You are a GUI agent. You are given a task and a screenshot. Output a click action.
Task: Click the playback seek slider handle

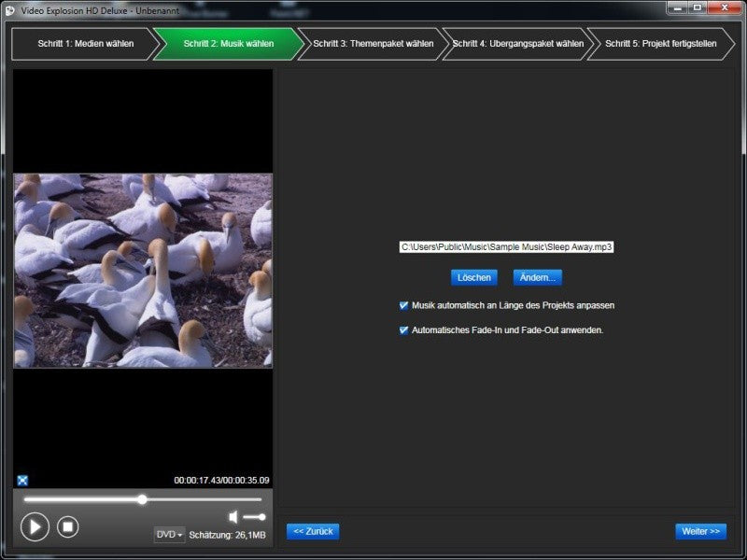click(143, 499)
